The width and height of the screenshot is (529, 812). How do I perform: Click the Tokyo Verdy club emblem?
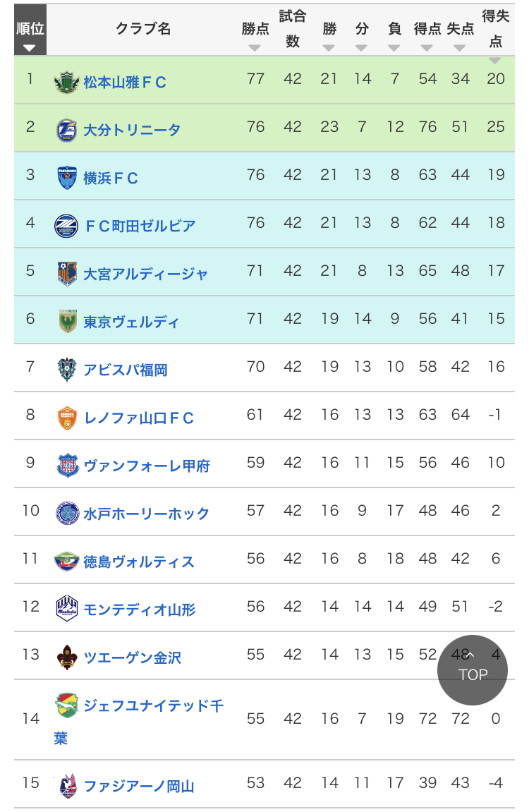click(66, 322)
